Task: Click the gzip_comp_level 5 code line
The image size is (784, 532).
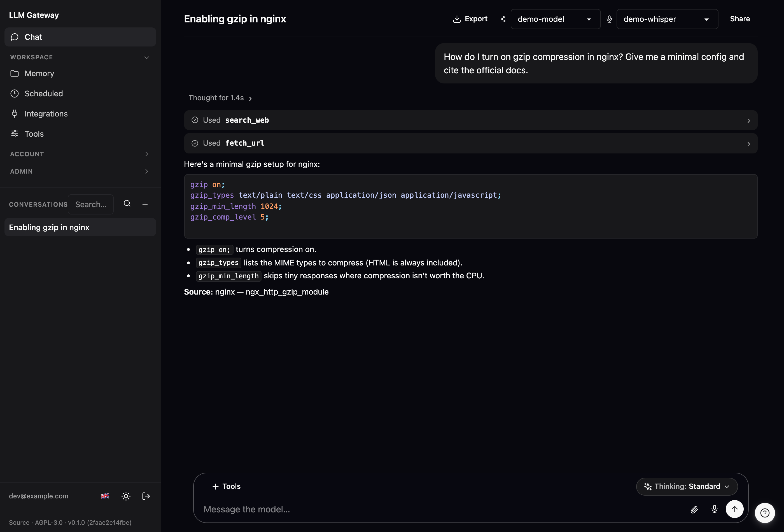Action: pyautogui.click(x=229, y=217)
